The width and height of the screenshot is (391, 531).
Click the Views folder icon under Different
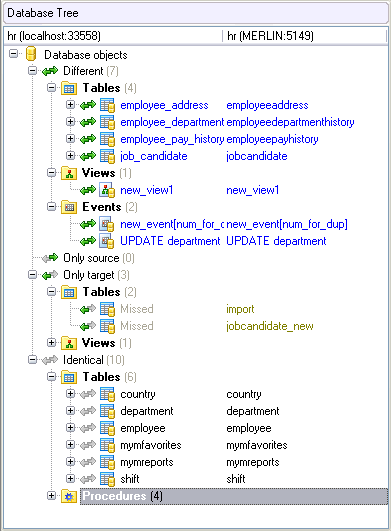coord(69,173)
